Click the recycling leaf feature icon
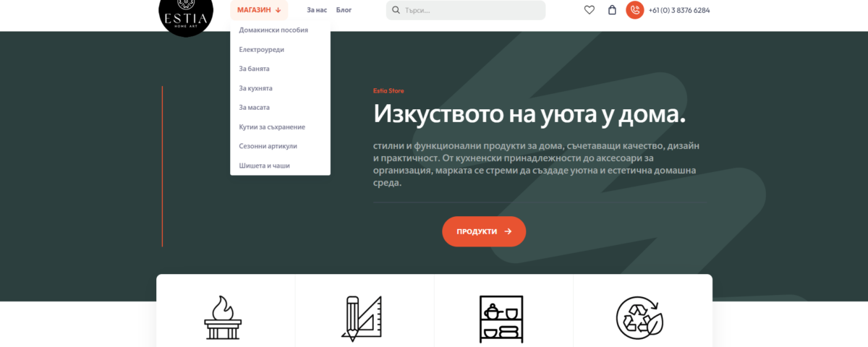The image size is (868, 347). pos(639,317)
